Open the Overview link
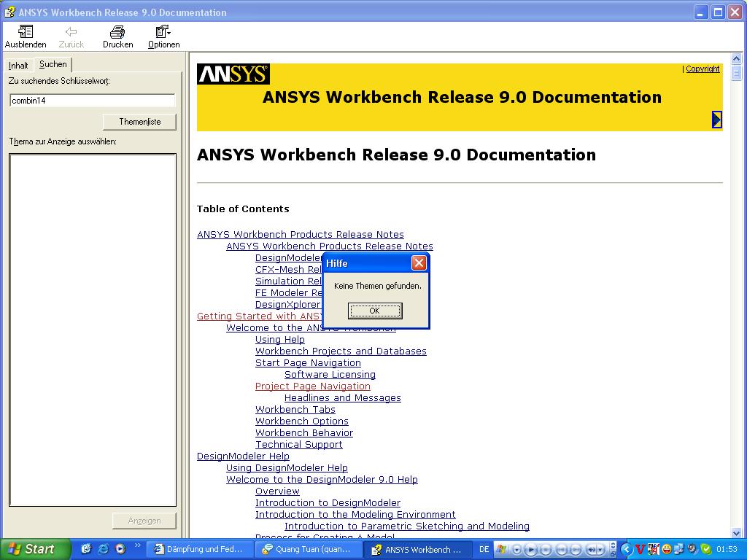The image size is (747, 560). [278, 491]
